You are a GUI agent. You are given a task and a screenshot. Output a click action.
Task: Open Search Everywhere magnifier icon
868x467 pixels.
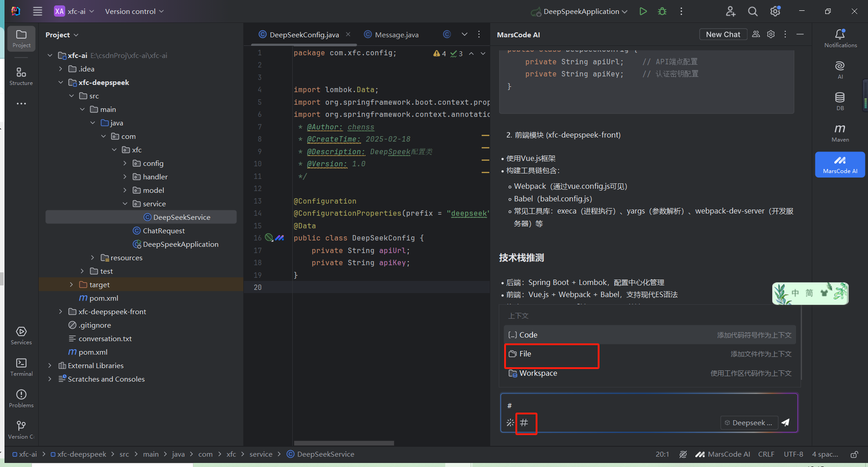click(753, 11)
